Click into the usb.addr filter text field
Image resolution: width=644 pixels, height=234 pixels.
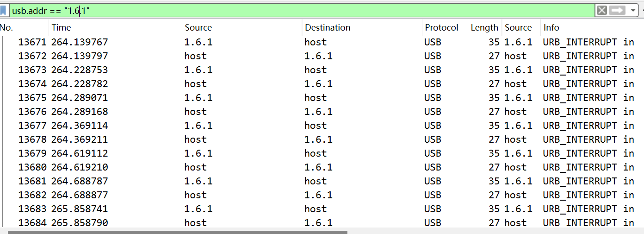coord(324,11)
